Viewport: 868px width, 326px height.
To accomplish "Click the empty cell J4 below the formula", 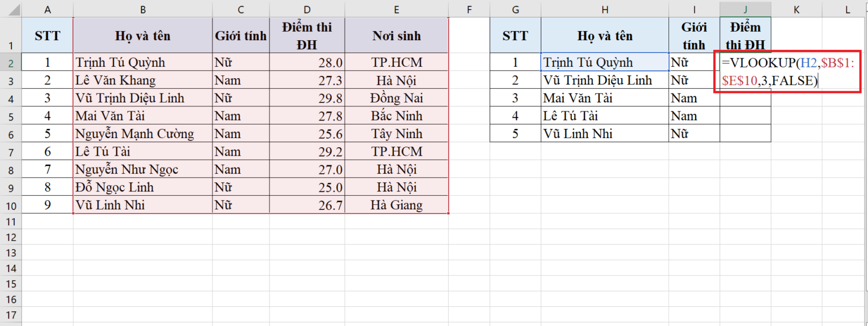I will [745, 97].
